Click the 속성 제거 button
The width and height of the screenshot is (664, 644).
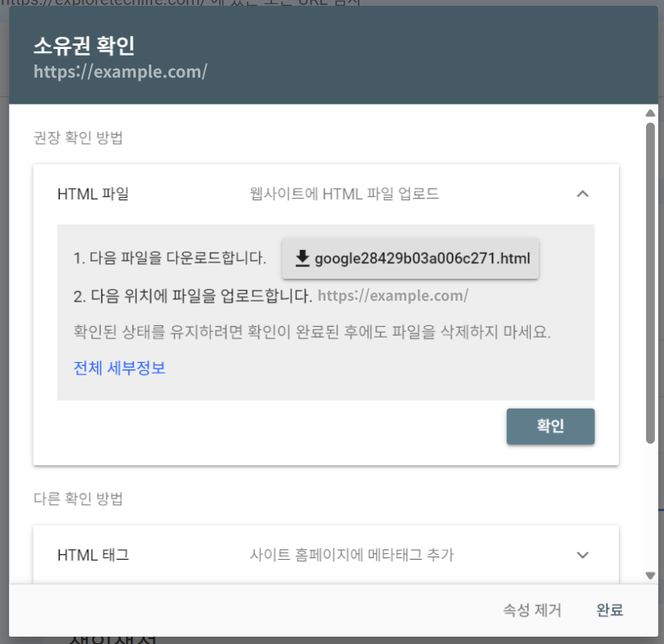coord(532,610)
